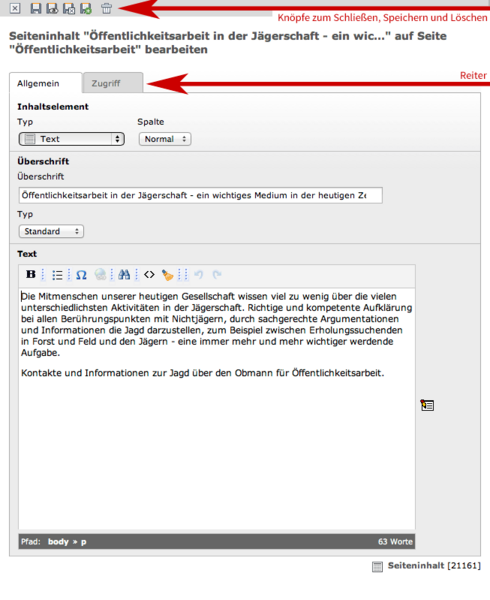Open the header Typ Standard dropdown
The height and width of the screenshot is (600, 490).
point(51,231)
